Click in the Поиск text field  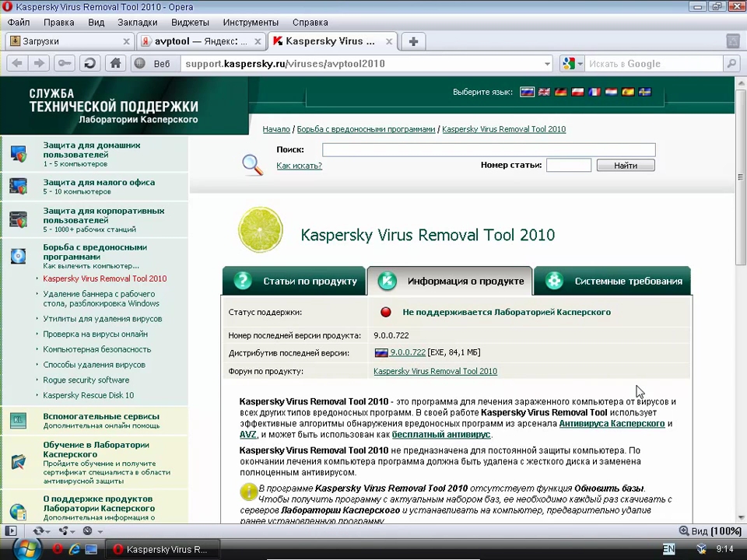[488, 150]
